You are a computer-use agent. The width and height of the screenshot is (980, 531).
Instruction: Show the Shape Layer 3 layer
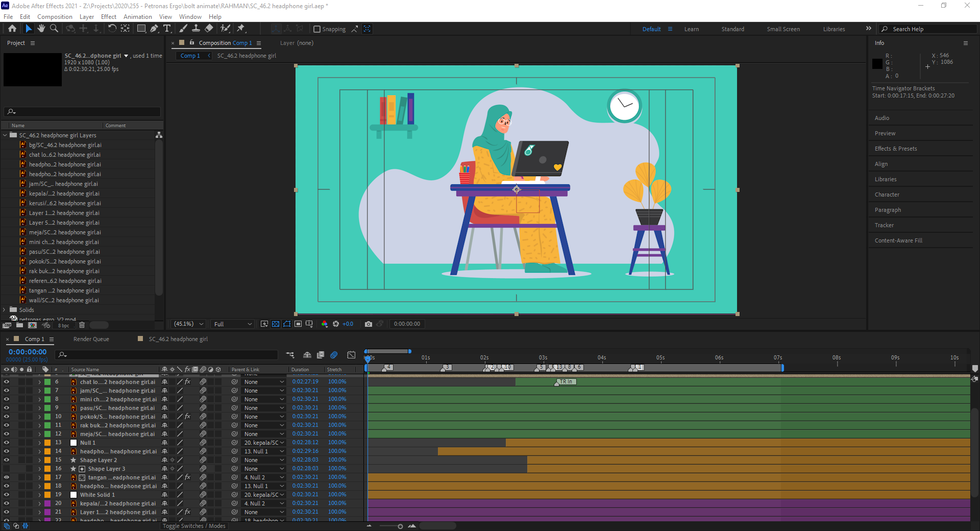click(7, 469)
